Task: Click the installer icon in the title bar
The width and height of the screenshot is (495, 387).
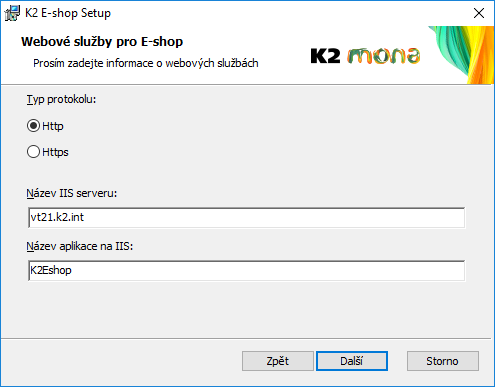Action: (x=12, y=13)
